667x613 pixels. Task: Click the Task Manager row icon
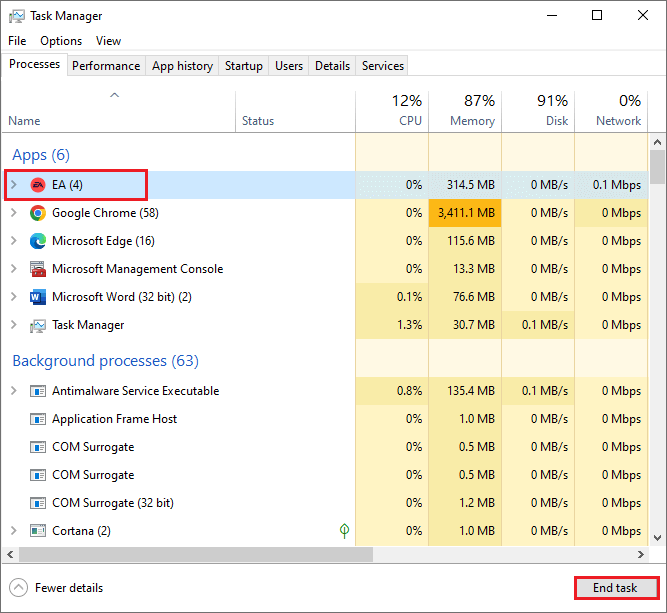point(38,325)
